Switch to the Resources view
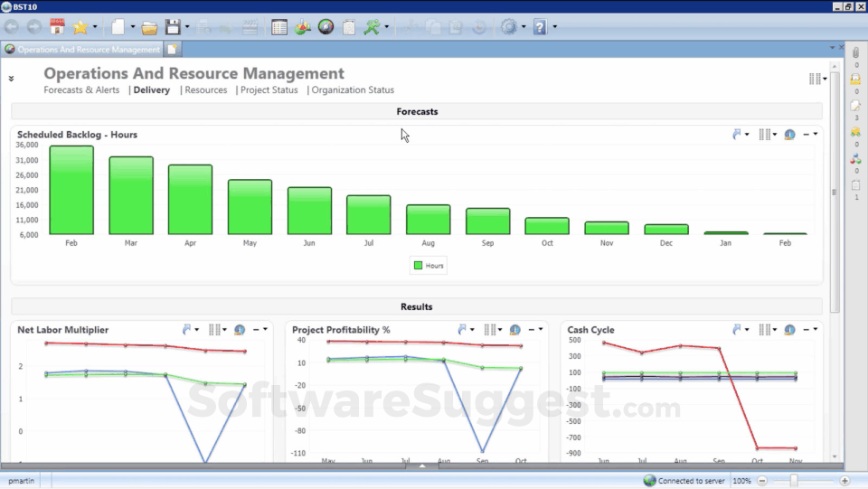Viewport: 868px width, 489px height. click(205, 90)
